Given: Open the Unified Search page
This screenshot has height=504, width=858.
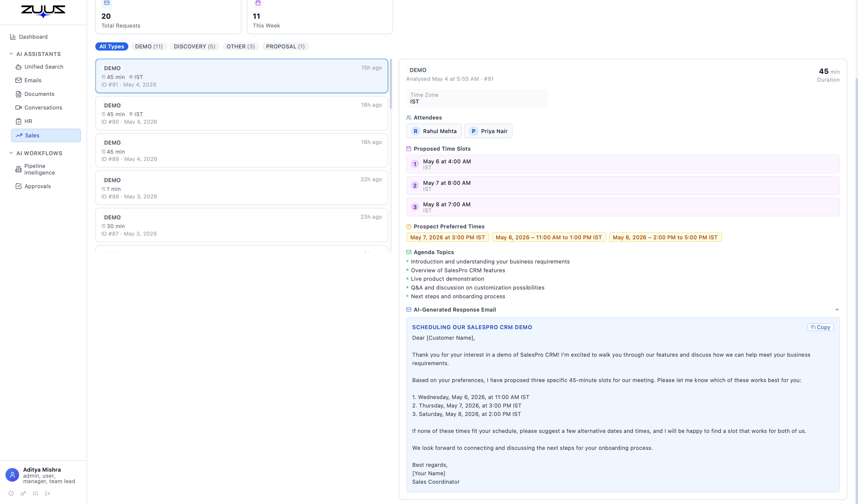Looking at the screenshot, I should (x=46, y=67).
